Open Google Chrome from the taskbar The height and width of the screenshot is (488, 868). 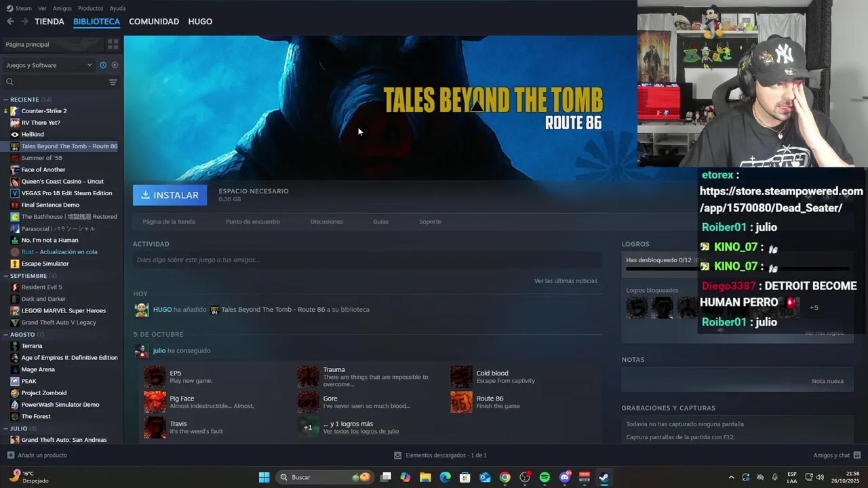click(505, 477)
